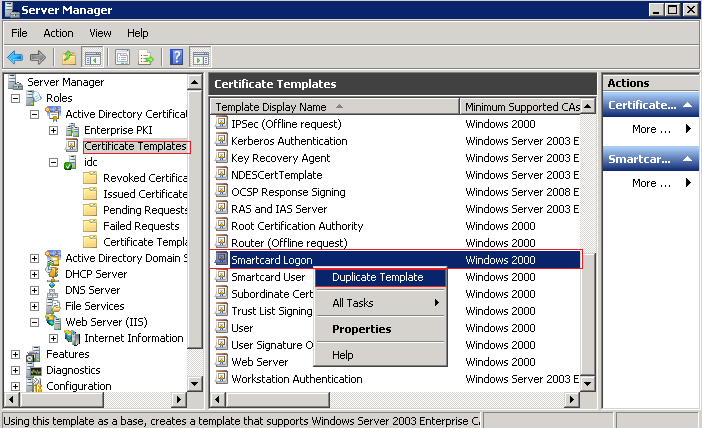Collapse the Certificate Templates actions section
Screen dimensions: 702x428
(687, 105)
